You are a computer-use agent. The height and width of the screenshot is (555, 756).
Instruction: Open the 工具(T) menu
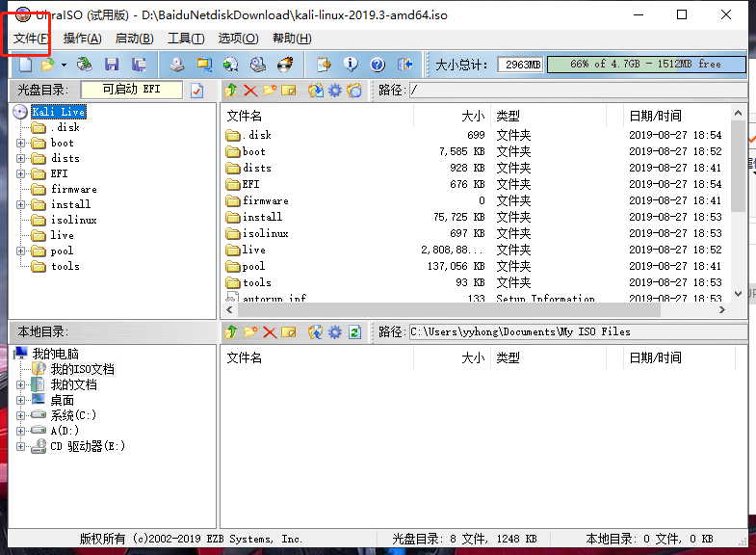point(186,39)
